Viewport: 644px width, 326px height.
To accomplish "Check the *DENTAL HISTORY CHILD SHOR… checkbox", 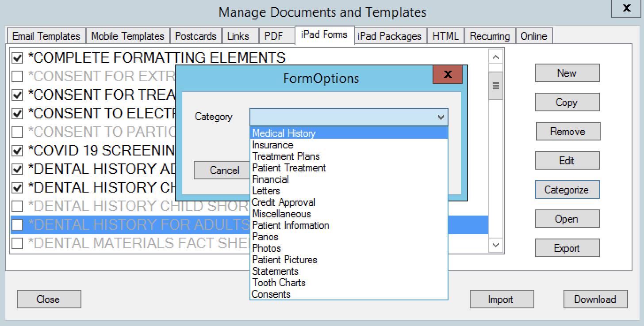I will [17, 206].
